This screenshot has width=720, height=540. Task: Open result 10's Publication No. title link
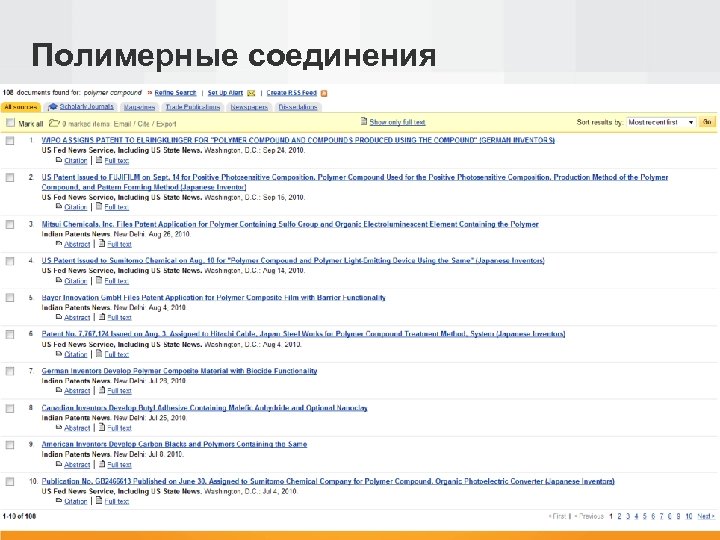328,481
